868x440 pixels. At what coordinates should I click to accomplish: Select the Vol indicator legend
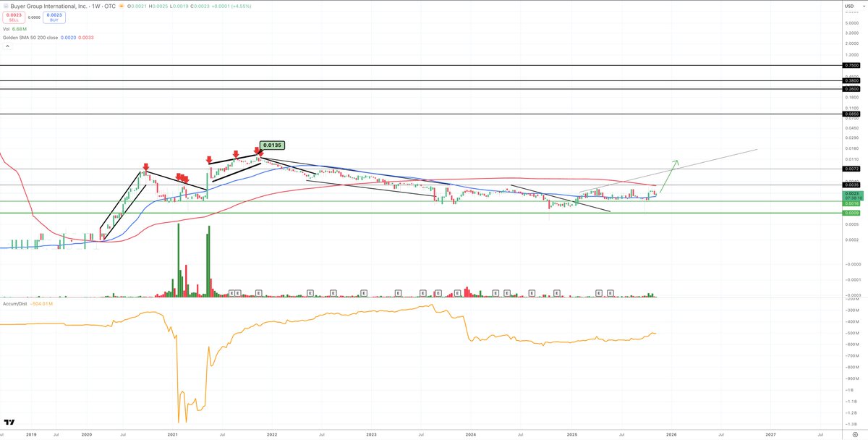pos(13,29)
